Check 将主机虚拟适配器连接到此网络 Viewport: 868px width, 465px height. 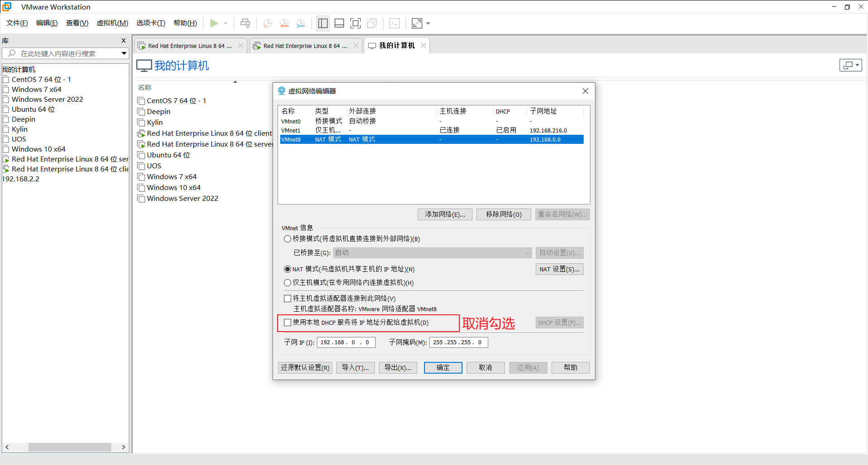(x=288, y=299)
